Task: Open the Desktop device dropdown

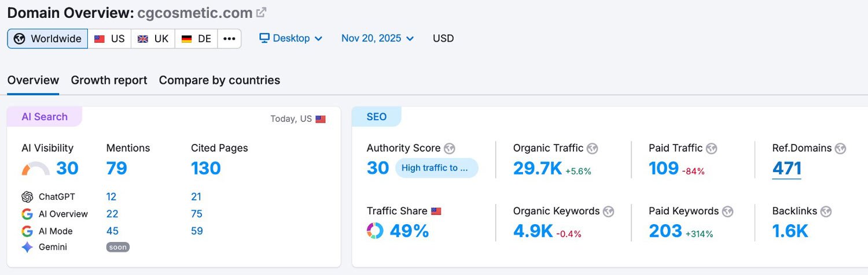Action: point(290,39)
